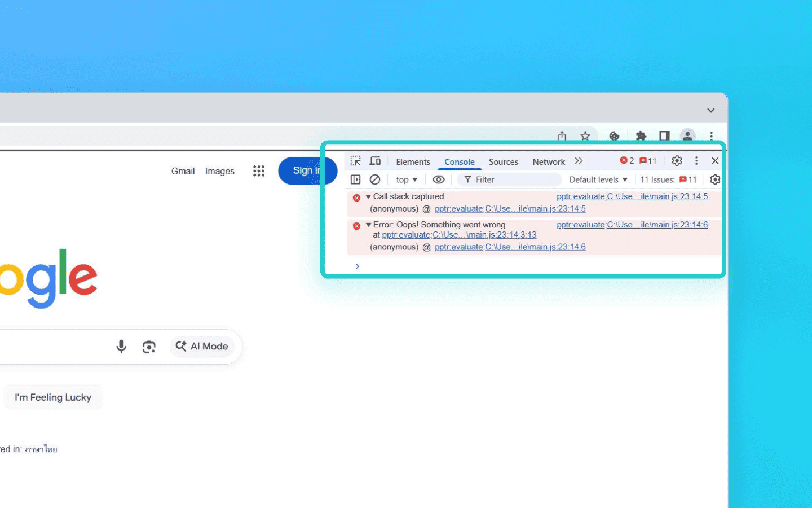Activate the inspect element picker in DevTools
The width and height of the screenshot is (812, 508).
355,161
